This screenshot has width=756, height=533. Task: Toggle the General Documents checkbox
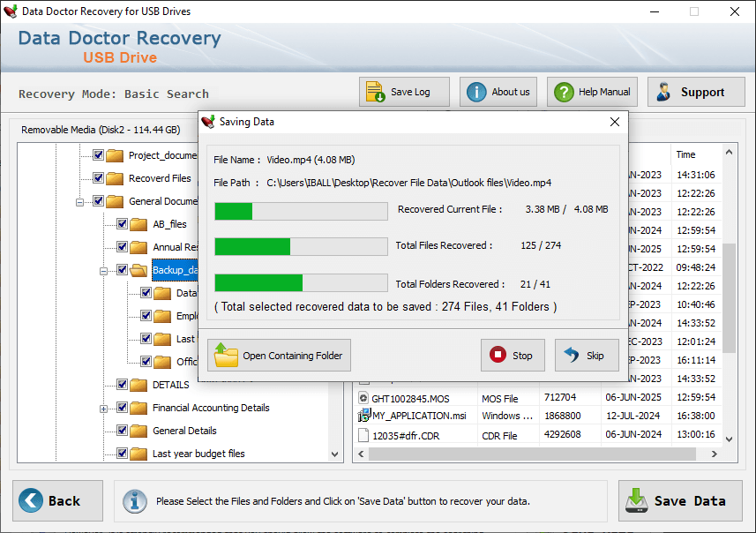click(98, 200)
